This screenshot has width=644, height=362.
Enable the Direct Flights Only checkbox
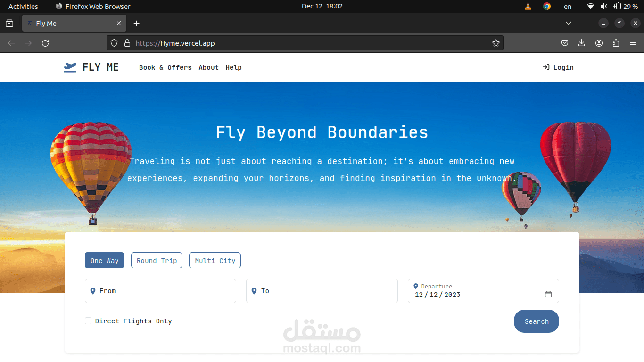(x=88, y=321)
